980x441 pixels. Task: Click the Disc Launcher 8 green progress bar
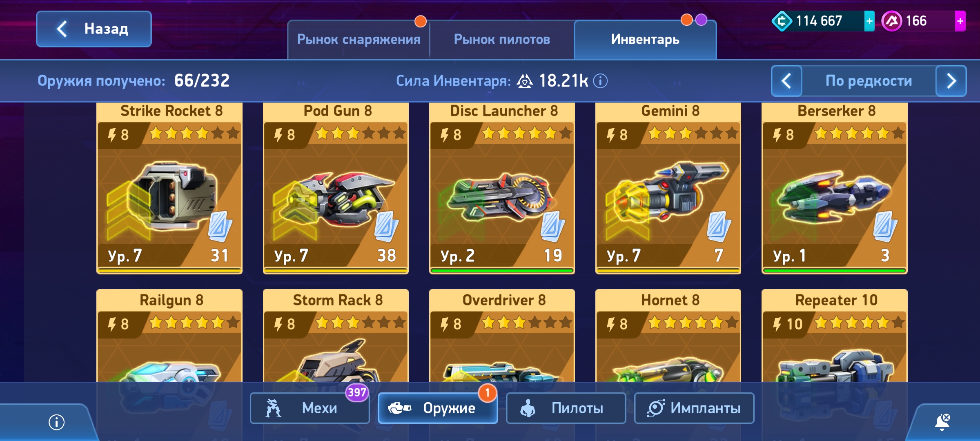tap(502, 270)
